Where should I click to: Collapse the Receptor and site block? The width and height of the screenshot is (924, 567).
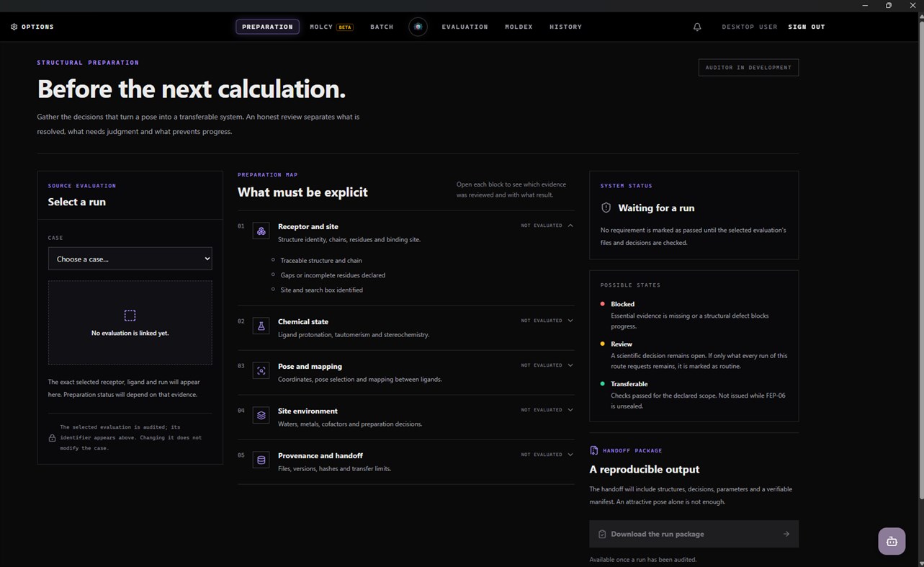(570, 226)
